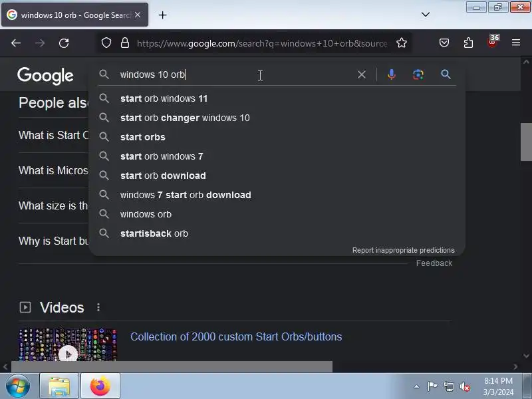Select the windows 10 orb Google tab

[x=74, y=15]
